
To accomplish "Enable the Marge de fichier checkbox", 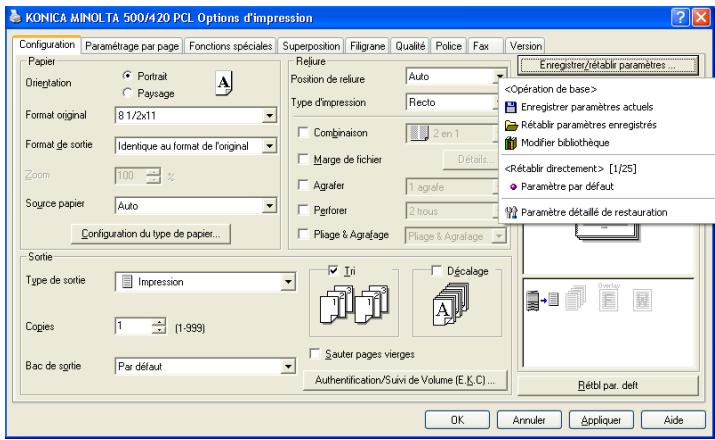I will (303, 159).
